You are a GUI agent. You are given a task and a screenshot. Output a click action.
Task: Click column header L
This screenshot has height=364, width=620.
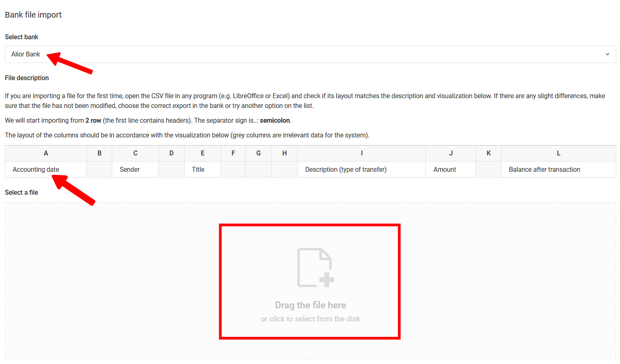click(x=558, y=153)
